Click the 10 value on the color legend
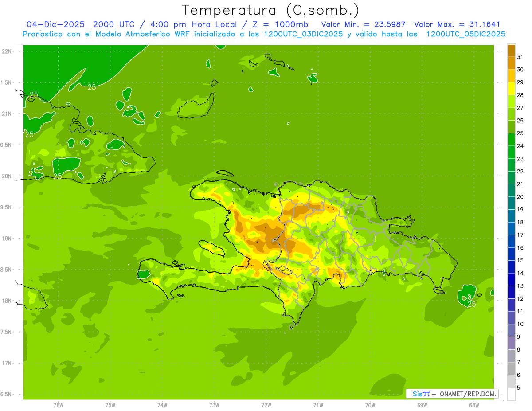Image resolution: width=532 pixels, height=411 pixels. click(520, 324)
